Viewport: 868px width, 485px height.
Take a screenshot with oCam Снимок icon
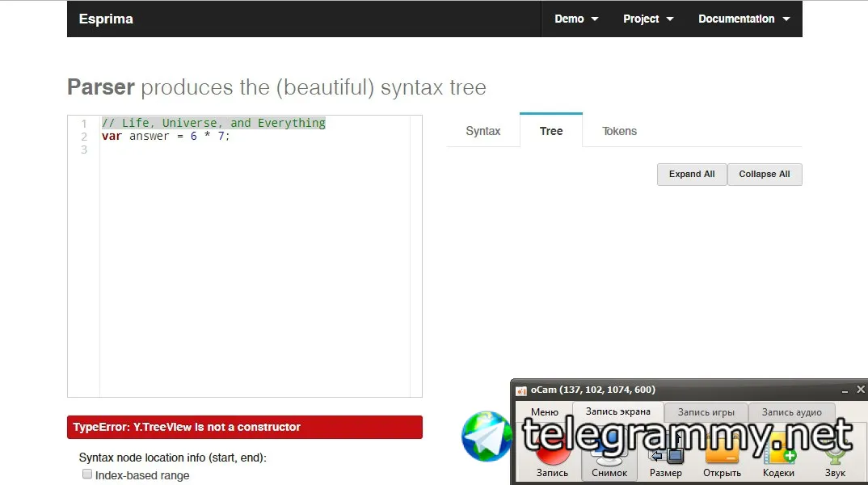pos(609,454)
